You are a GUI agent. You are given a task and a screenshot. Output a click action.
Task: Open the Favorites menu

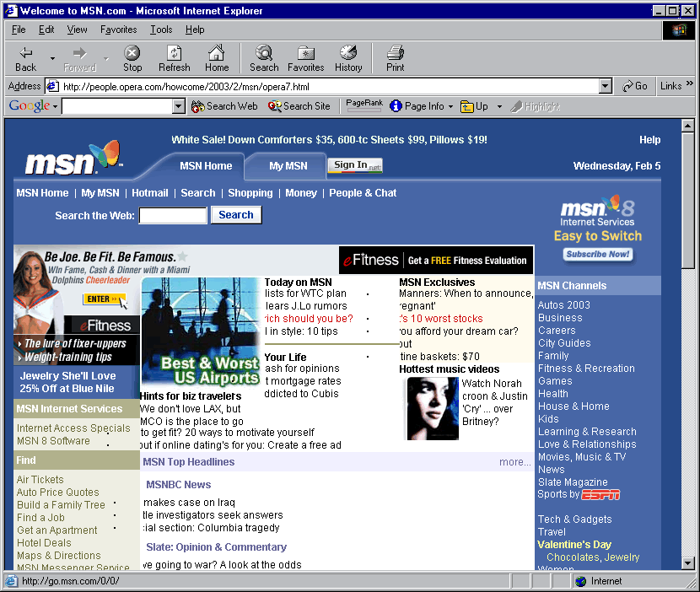click(x=118, y=30)
